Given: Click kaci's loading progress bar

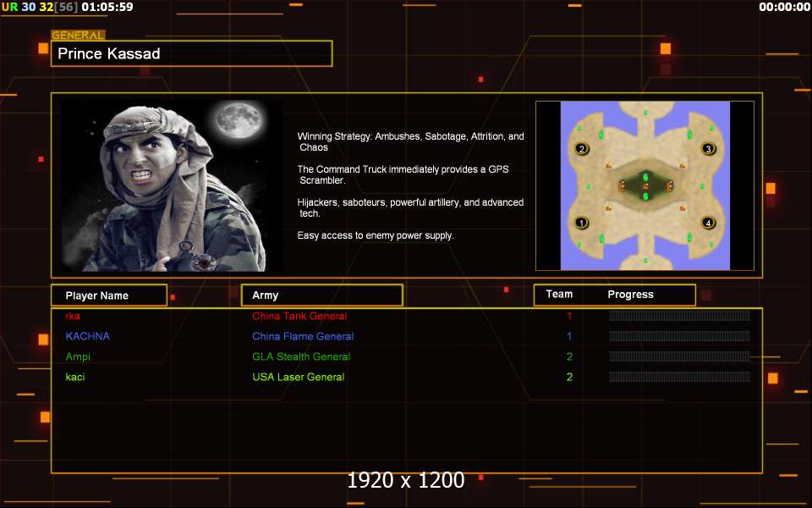Looking at the screenshot, I should click(679, 377).
